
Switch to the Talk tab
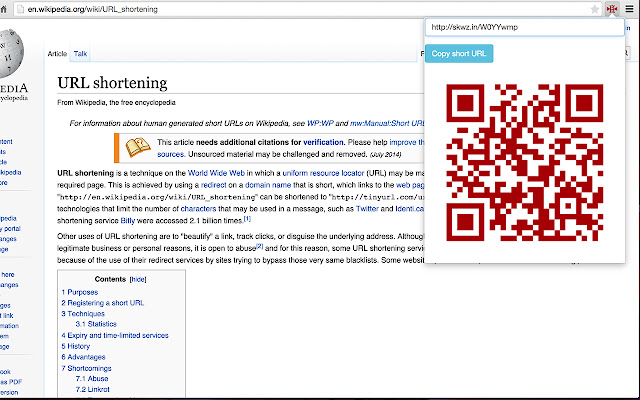[80, 53]
